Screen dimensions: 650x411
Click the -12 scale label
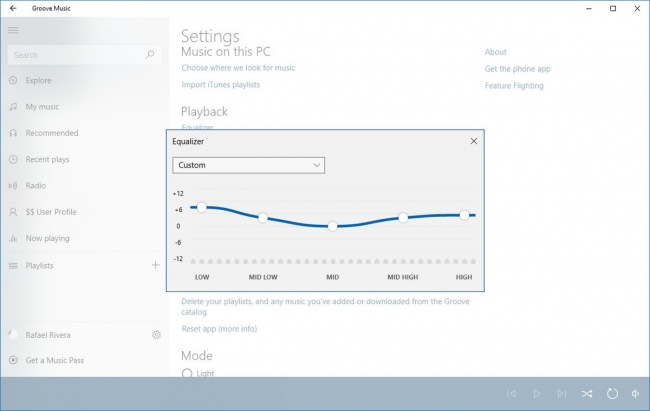(178, 258)
